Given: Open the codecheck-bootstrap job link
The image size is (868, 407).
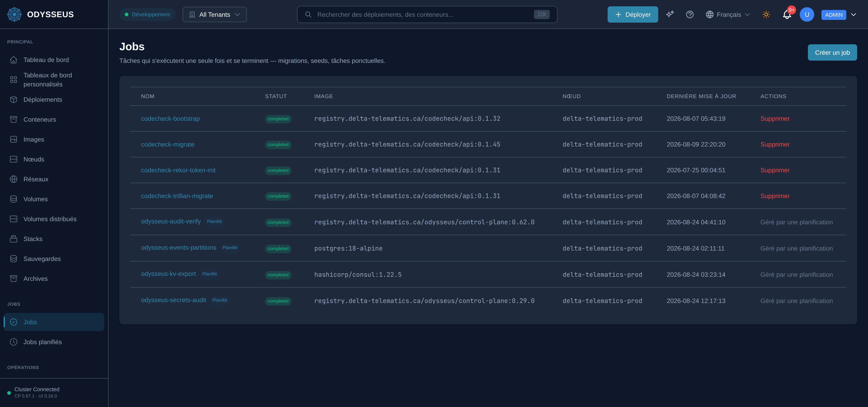Looking at the screenshot, I should click(170, 119).
